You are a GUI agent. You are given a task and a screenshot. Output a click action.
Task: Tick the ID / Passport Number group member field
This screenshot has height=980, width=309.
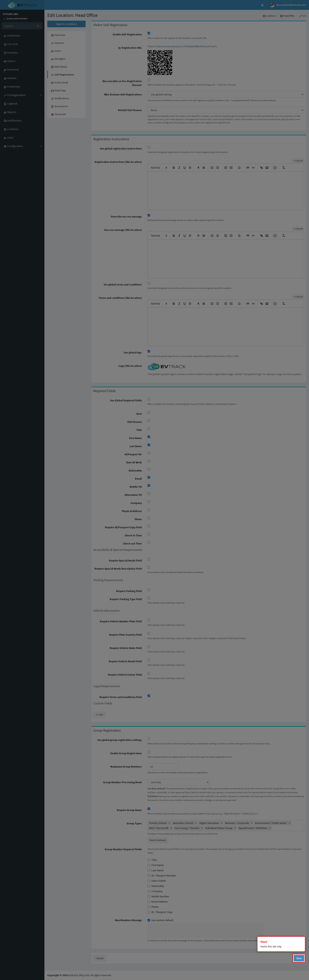click(x=149, y=875)
